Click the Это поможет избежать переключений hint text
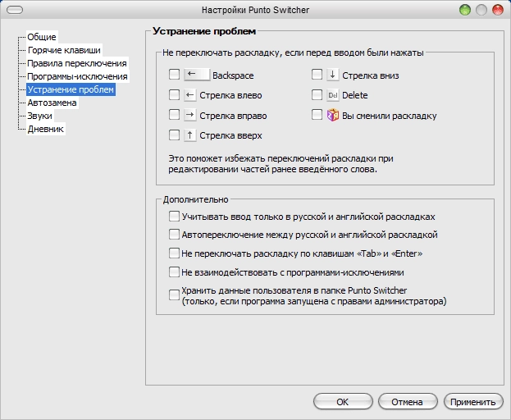 coord(281,164)
